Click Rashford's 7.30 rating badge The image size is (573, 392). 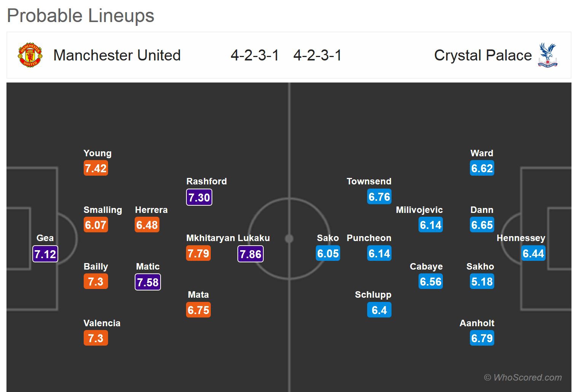(x=199, y=197)
